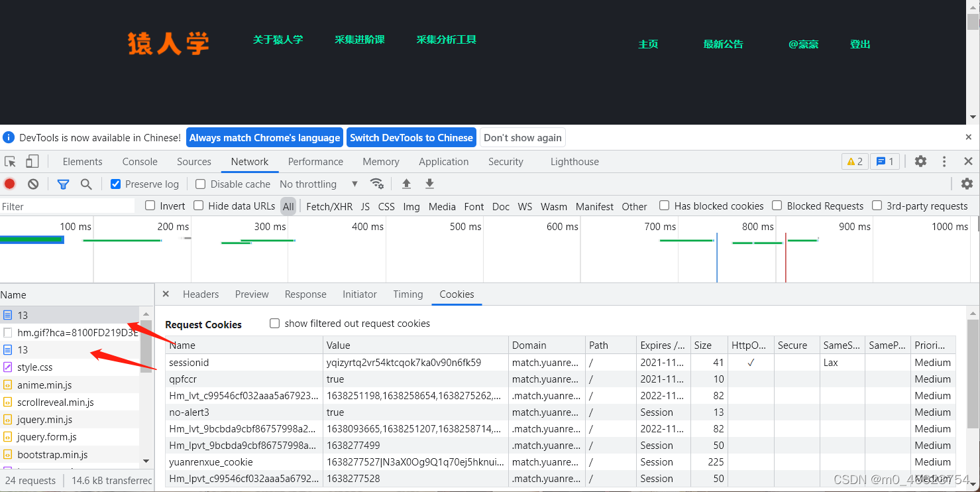Click Don't show again button
This screenshot has height=492, width=980.
click(523, 138)
